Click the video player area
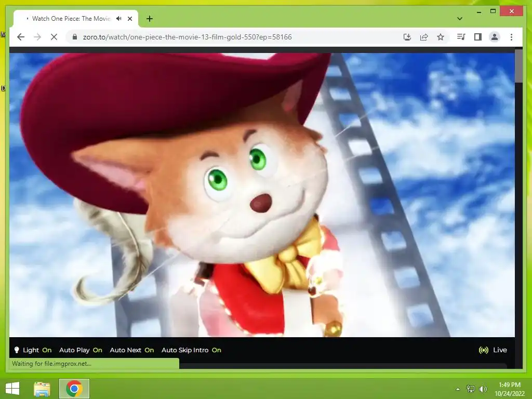 tap(262, 195)
